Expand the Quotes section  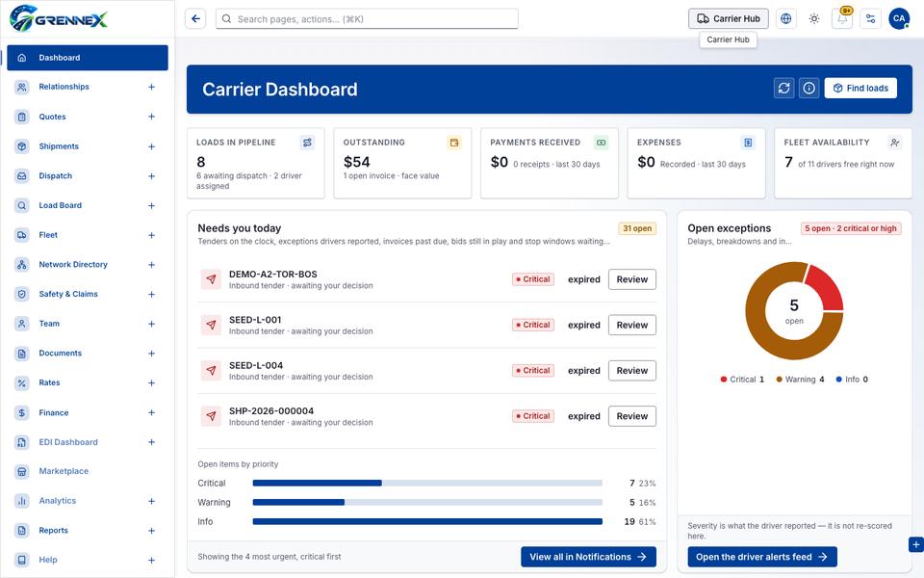tap(151, 117)
